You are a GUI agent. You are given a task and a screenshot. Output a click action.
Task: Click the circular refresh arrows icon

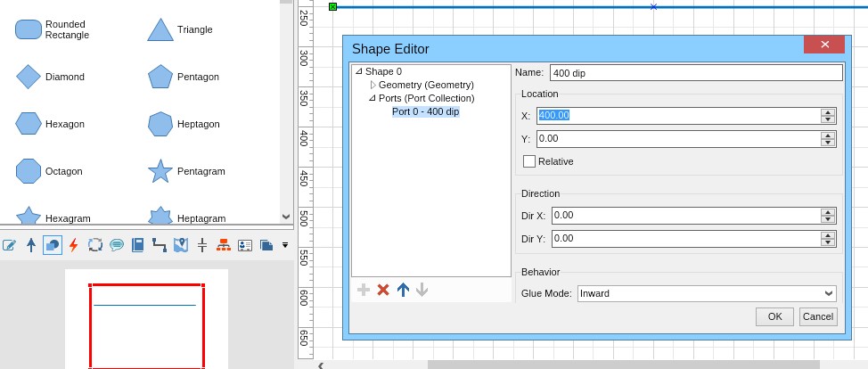point(95,244)
